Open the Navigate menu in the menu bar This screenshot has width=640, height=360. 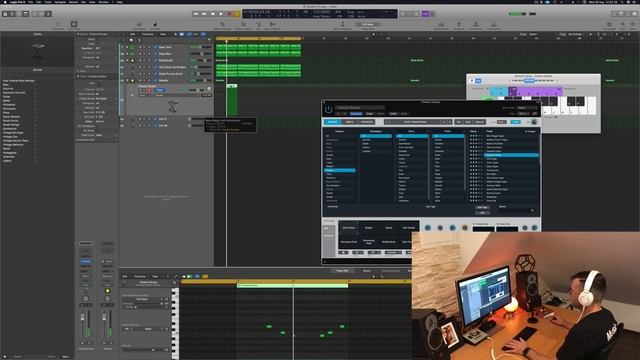[x=60, y=2]
